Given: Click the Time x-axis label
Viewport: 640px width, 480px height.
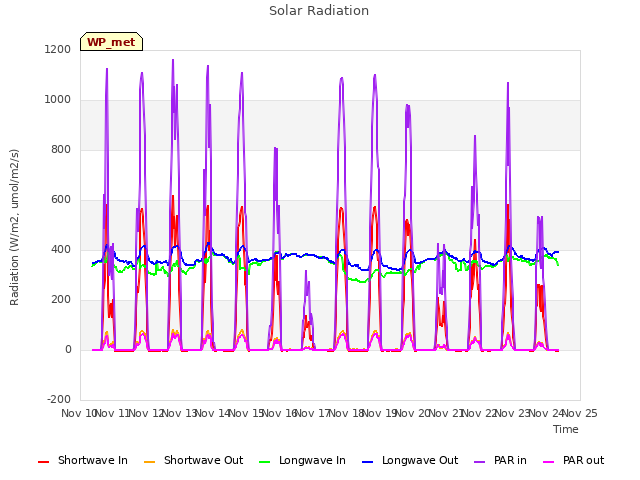Looking at the screenshot, I should (566, 429).
